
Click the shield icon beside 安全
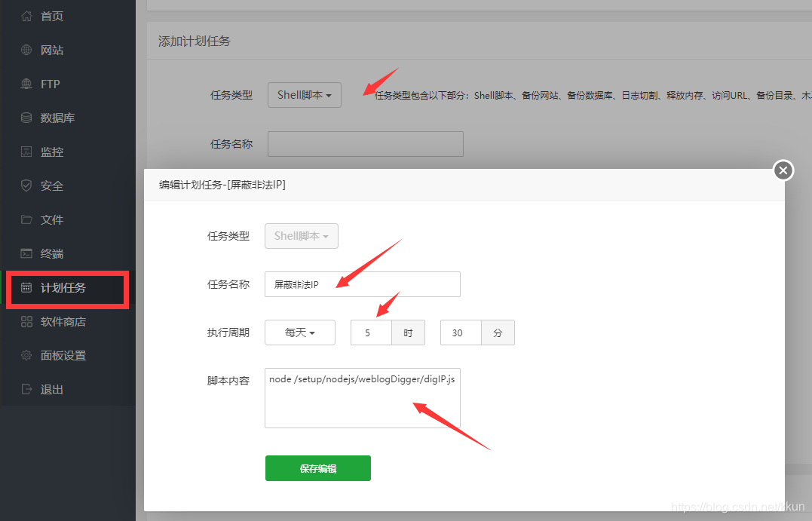point(26,185)
